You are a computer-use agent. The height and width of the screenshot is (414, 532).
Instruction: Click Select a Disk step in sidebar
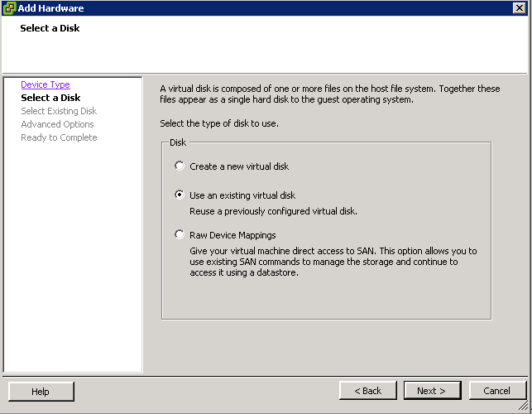tap(50, 98)
